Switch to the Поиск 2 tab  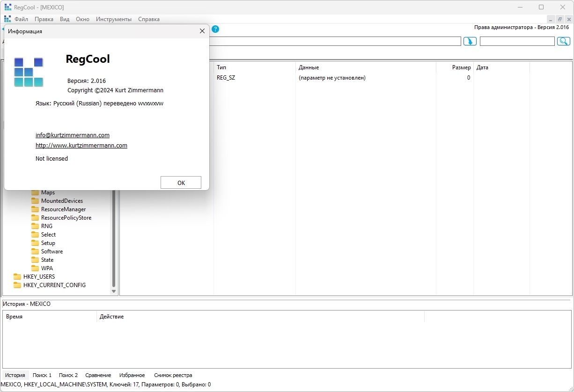click(68, 375)
